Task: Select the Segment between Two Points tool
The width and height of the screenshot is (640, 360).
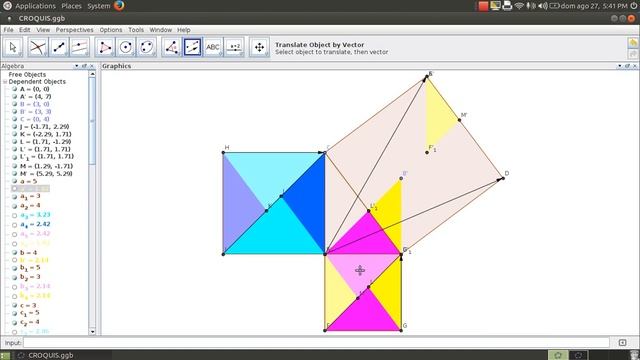Action: click(x=59, y=47)
